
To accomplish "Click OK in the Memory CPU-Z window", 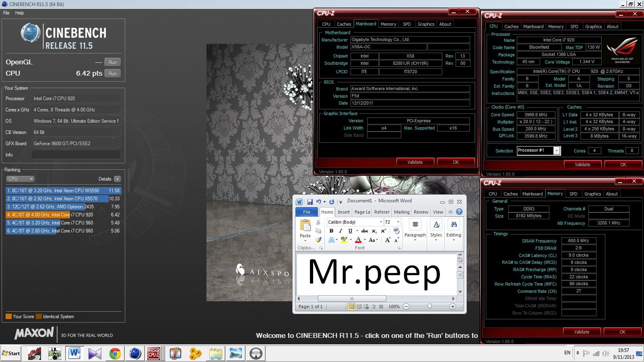I will coord(622,332).
